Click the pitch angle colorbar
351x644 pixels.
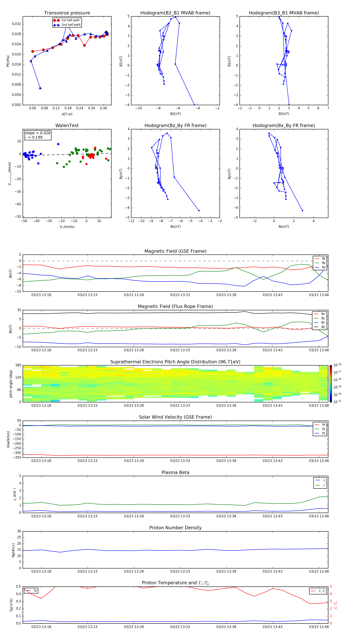tap(331, 384)
